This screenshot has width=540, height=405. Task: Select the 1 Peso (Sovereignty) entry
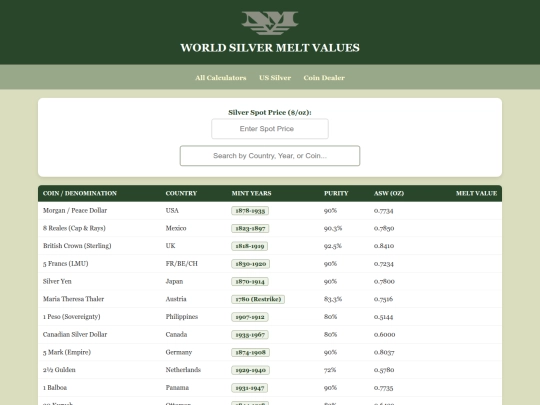72,317
